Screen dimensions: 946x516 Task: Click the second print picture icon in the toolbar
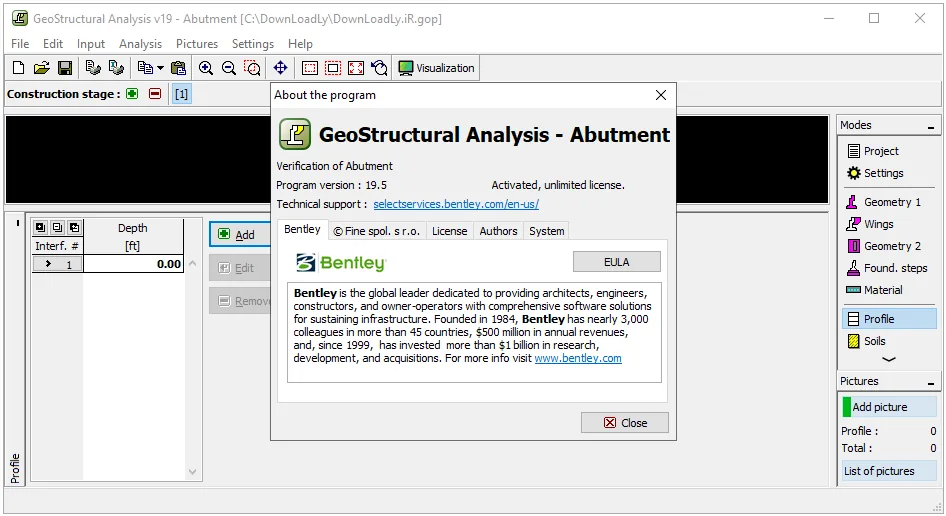[x=116, y=68]
